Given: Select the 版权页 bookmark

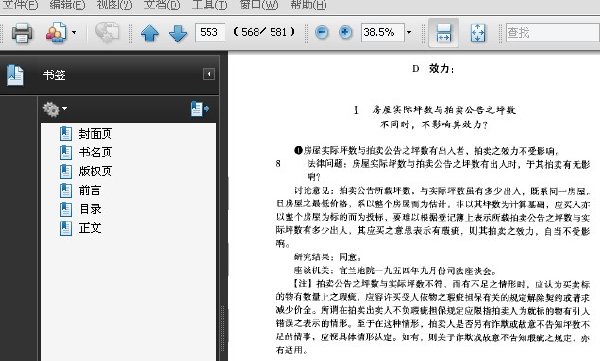Looking at the screenshot, I should pos(95,171).
